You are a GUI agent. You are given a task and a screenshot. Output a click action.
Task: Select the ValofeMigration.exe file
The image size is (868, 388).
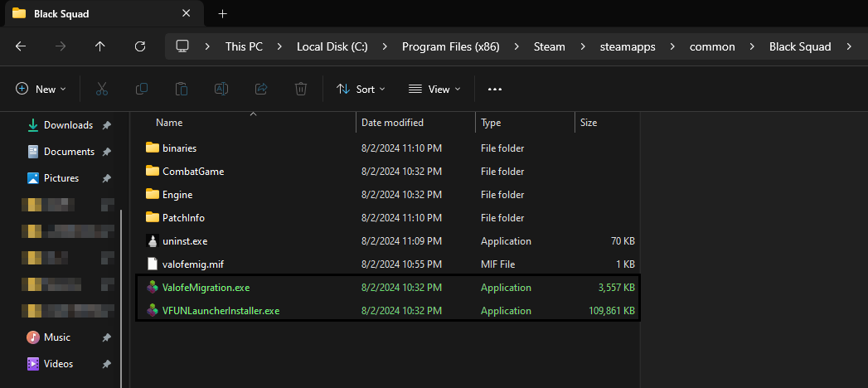pos(206,288)
